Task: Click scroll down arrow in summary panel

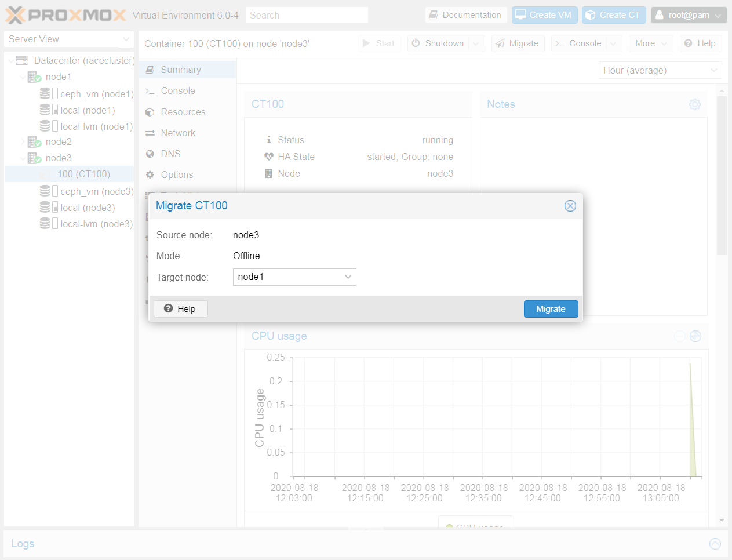Action: pyautogui.click(x=722, y=520)
